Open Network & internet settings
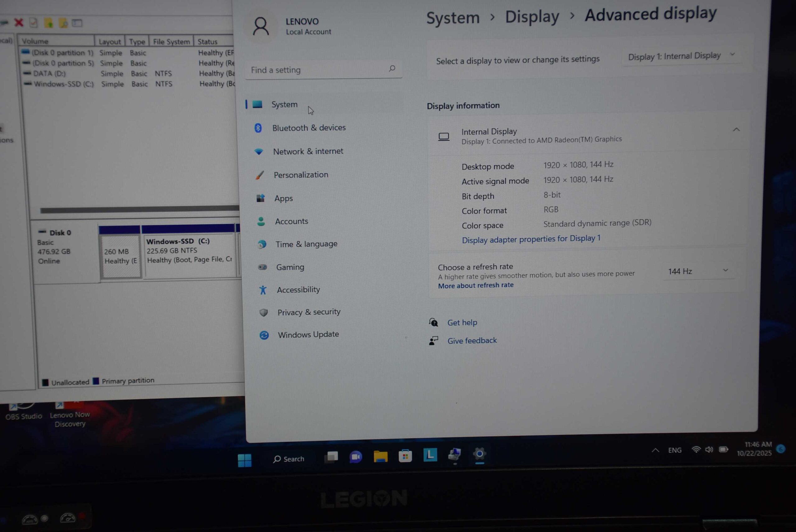The height and width of the screenshot is (532, 796). 308,151
